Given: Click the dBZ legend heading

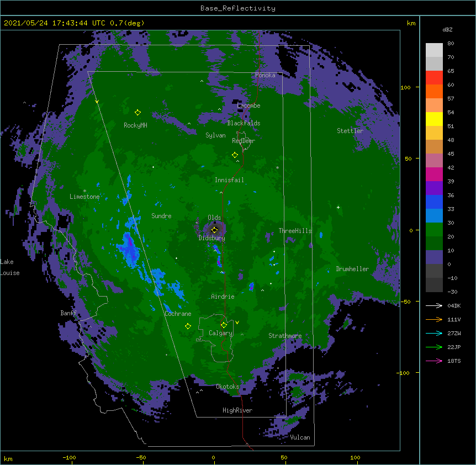Looking at the screenshot, I should [447, 30].
